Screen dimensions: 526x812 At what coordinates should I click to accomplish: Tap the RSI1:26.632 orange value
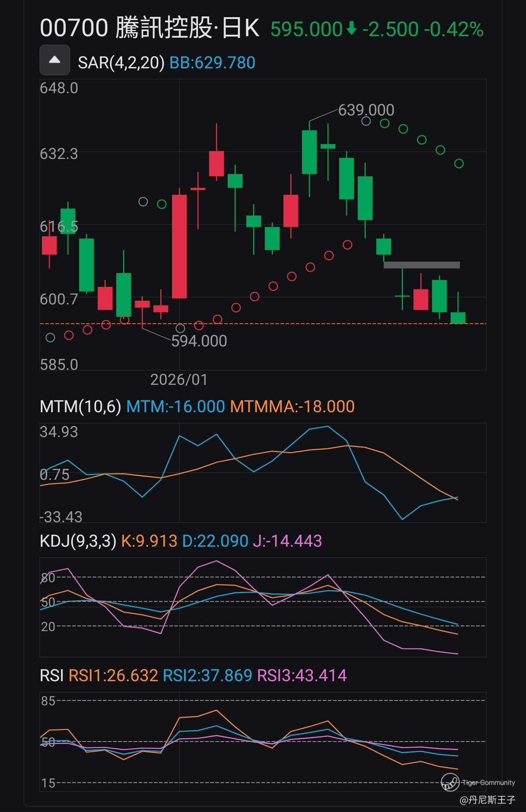[x=113, y=675]
